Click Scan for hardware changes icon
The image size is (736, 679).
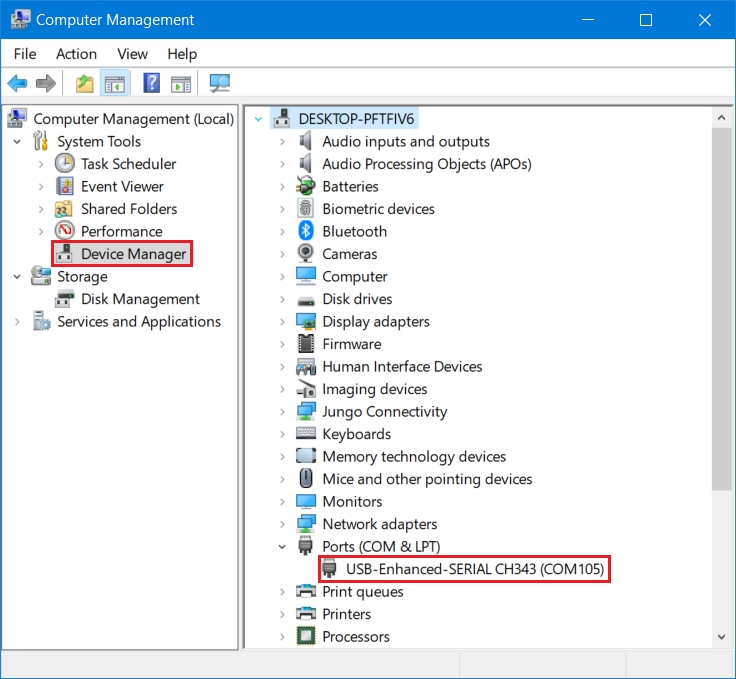219,83
